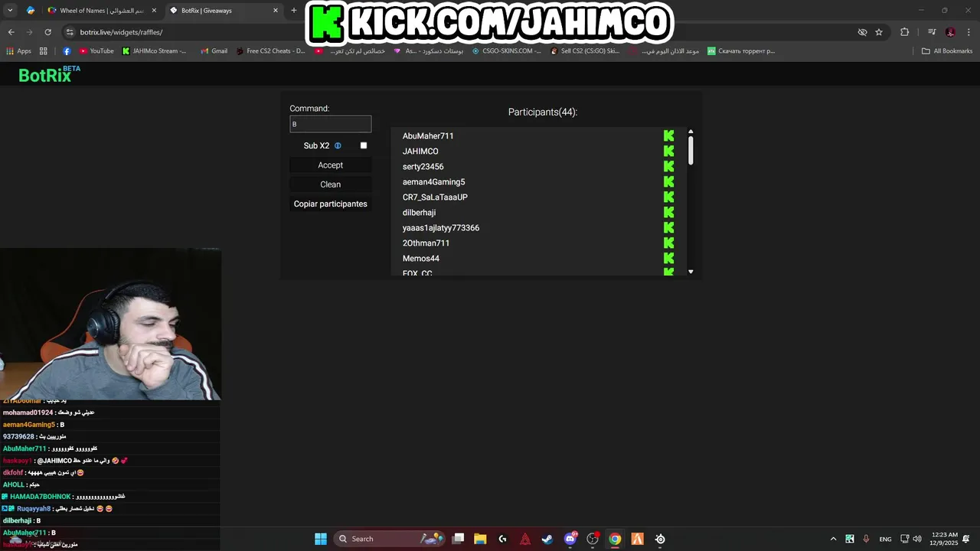Click the Kick icon beside 2Othman711

coord(668,243)
